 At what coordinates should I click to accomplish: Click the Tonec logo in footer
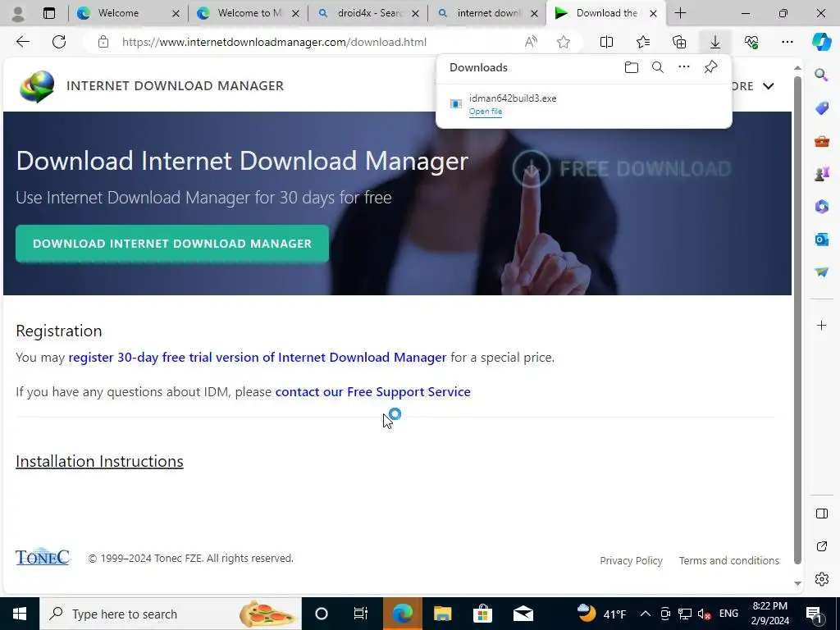43,557
